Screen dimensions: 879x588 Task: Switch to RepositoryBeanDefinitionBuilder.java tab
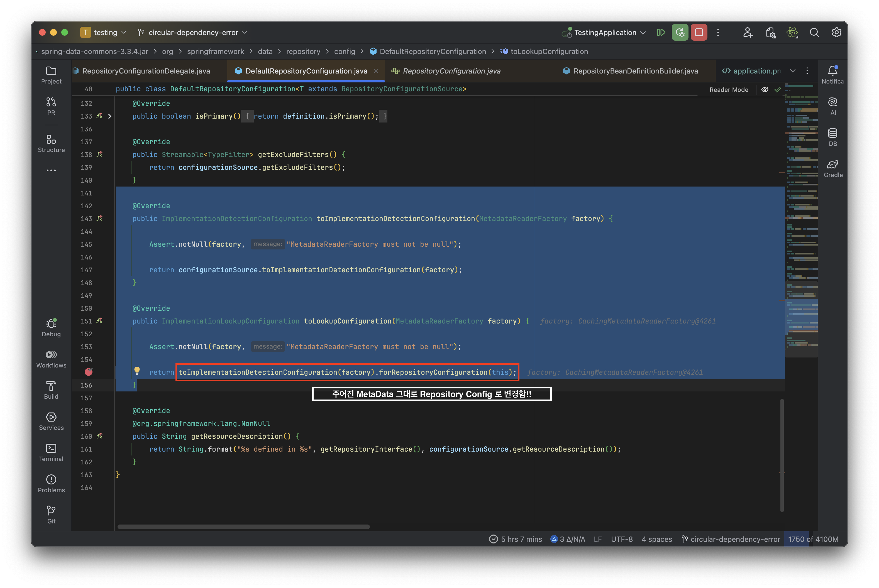(x=635, y=71)
